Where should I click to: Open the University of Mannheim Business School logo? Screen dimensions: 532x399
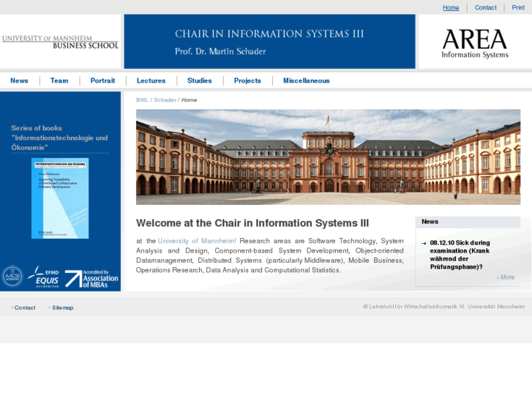tap(61, 42)
